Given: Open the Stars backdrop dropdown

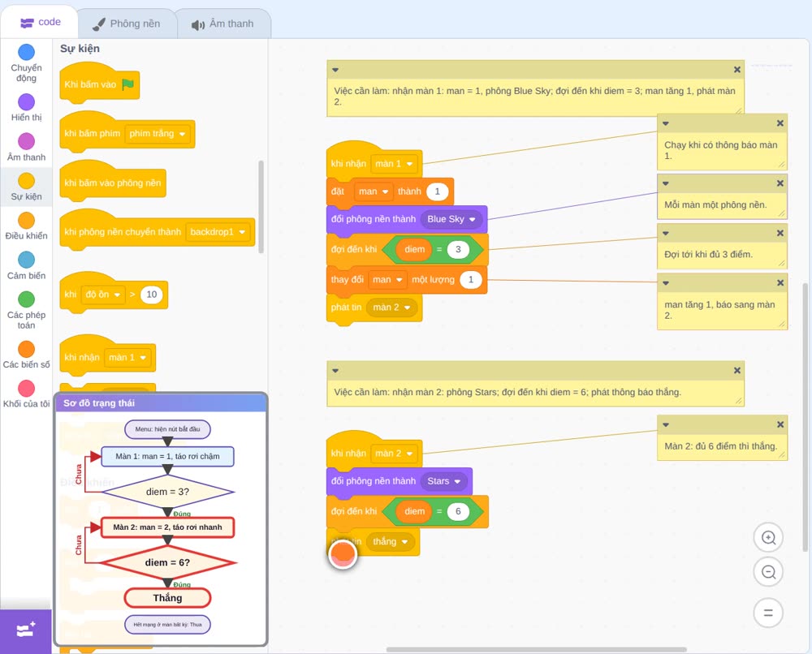Looking at the screenshot, I should click(443, 481).
